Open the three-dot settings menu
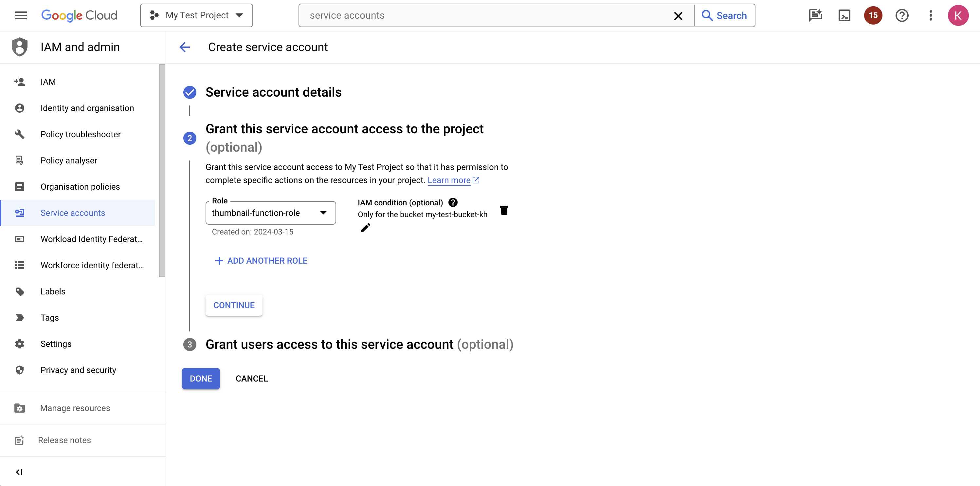The width and height of the screenshot is (980, 486). coord(931,16)
